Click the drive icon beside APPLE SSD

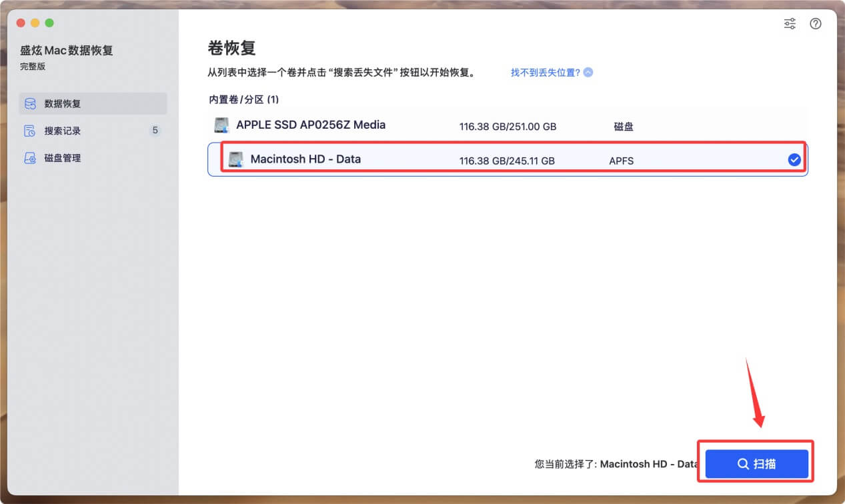coord(220,125)
